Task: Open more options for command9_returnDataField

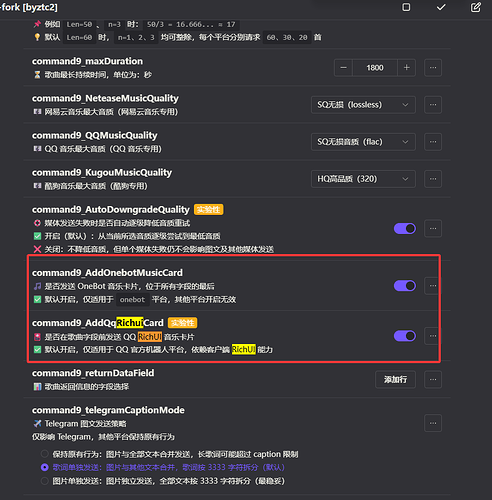Action: [x=433, y=379]
